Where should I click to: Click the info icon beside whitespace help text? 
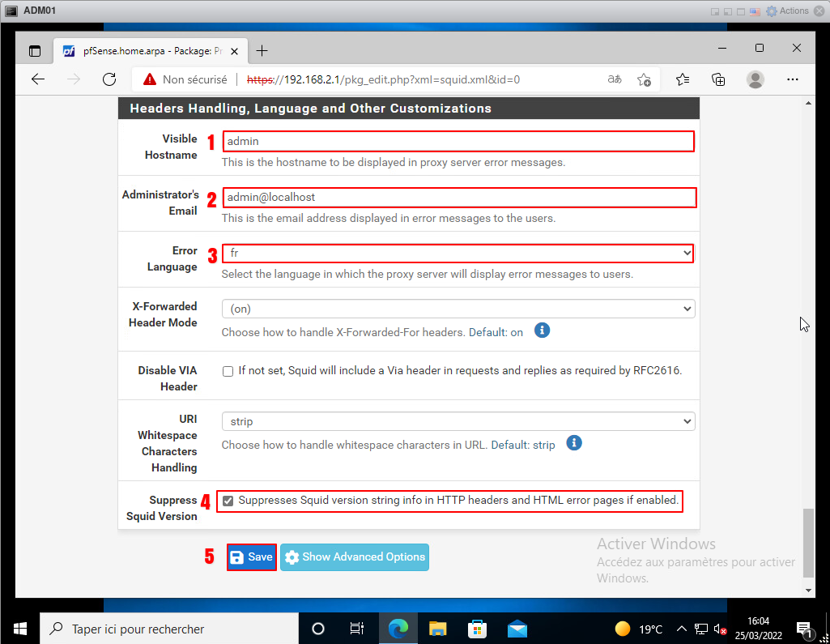tap(574, 443)
